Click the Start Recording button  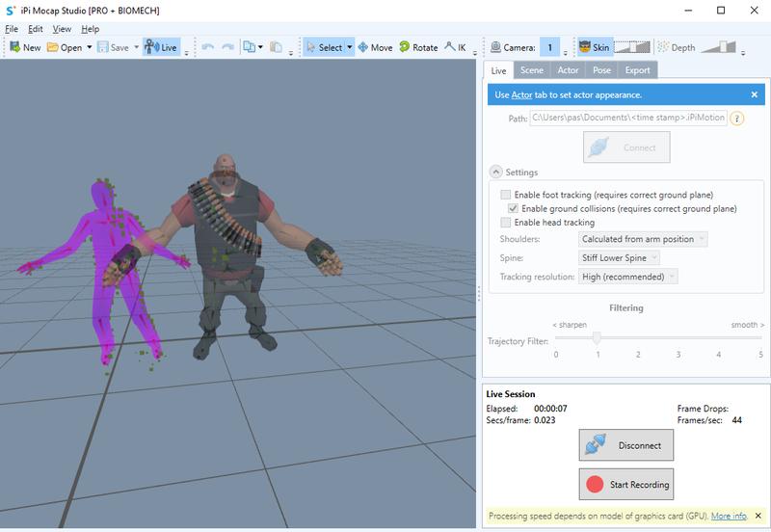(x=626, y=484)
